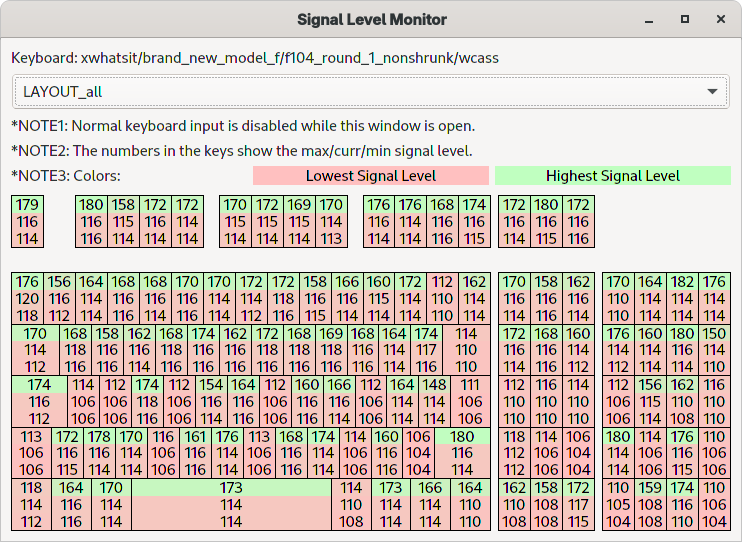The height and width of the screenshot is (542, 742).
Task: Click the Highest Signal Level color legend
Action: click(x=613, y=176)
